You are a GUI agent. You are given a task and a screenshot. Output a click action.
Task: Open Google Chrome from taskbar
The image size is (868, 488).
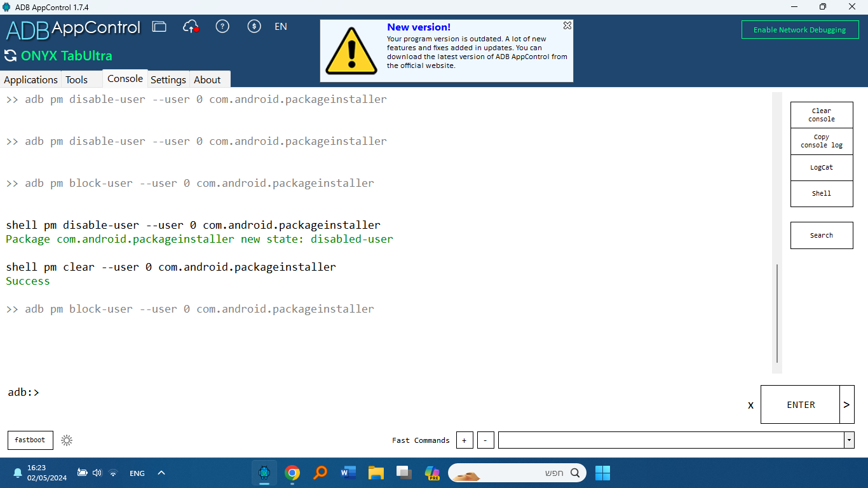tap(292, 473)
